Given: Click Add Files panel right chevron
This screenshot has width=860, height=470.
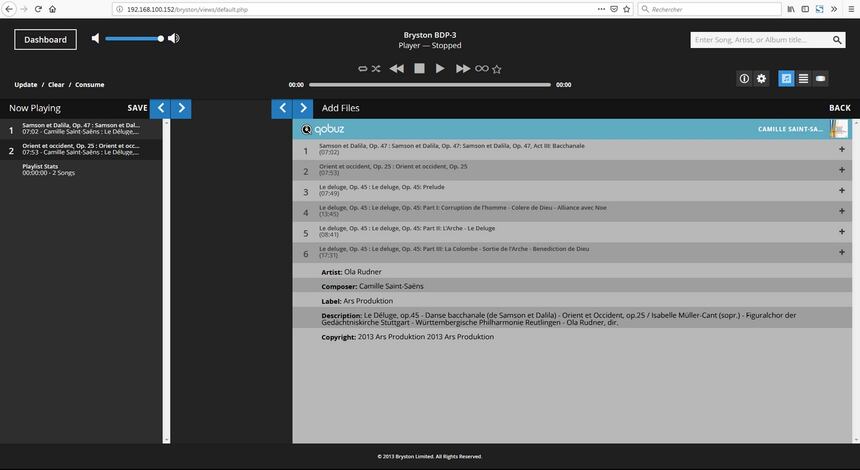Looking at the screenshot, I should point(303,108).
